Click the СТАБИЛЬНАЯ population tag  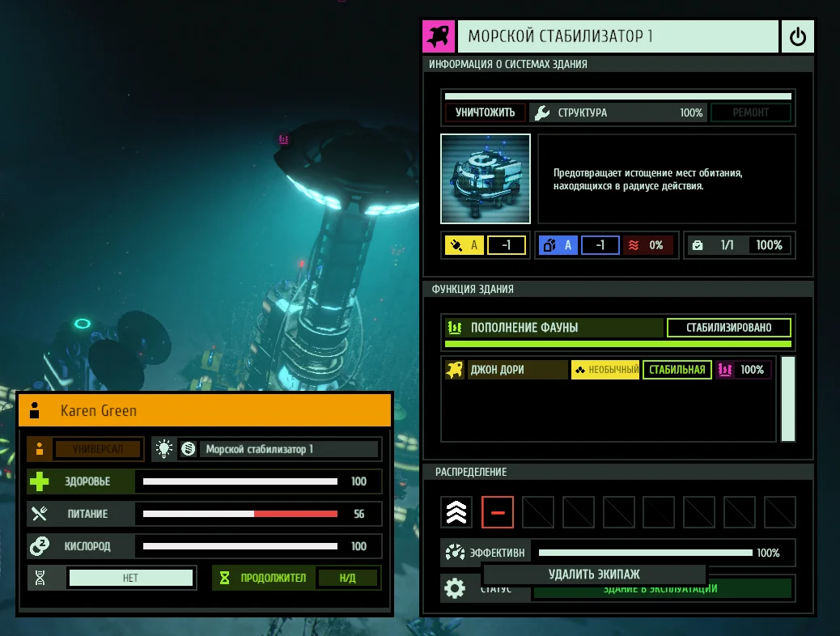click(x=677, y=370)
